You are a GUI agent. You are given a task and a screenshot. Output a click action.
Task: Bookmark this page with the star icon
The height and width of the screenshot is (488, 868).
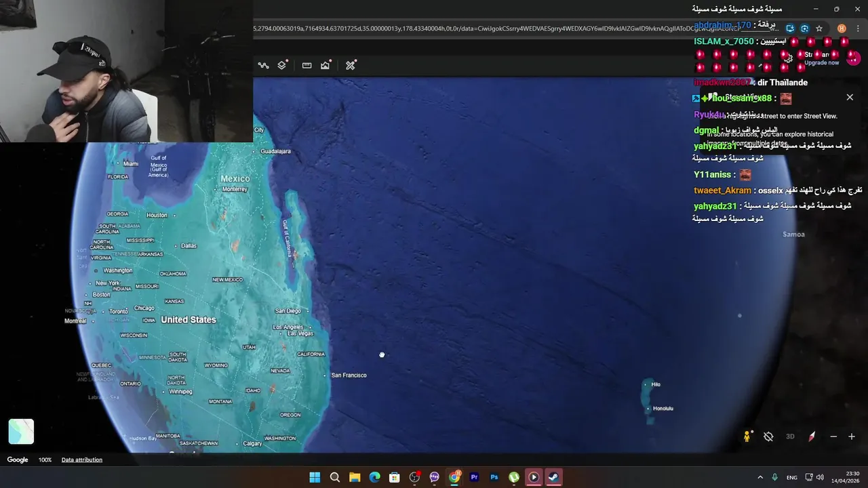[819, 28]
